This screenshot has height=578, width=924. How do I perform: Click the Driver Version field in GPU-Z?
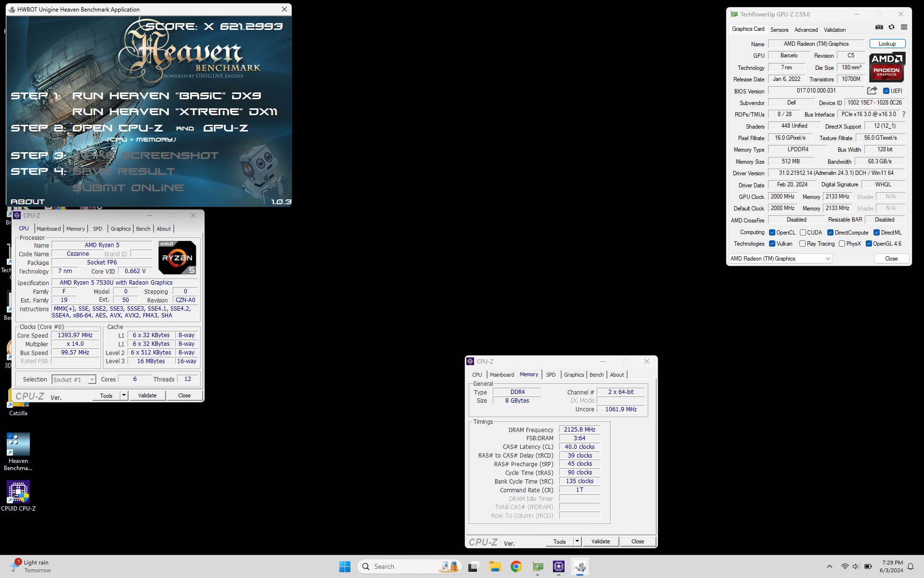[x=836, y=173]
